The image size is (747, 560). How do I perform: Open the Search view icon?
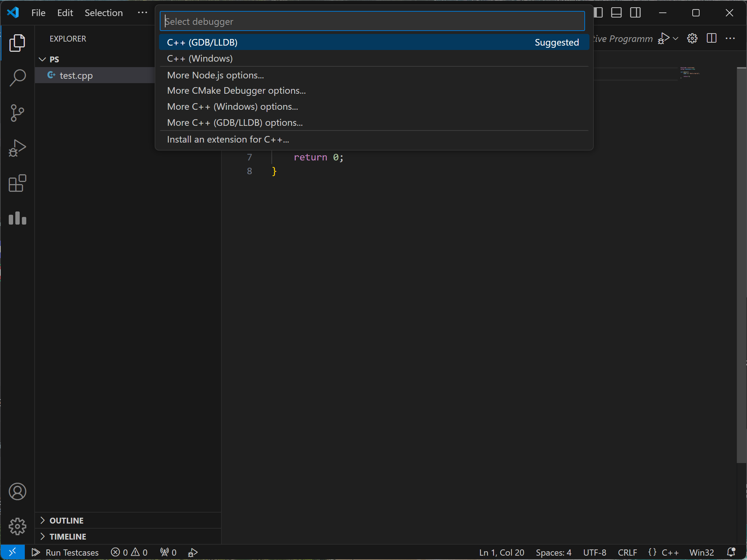point(17,78)
